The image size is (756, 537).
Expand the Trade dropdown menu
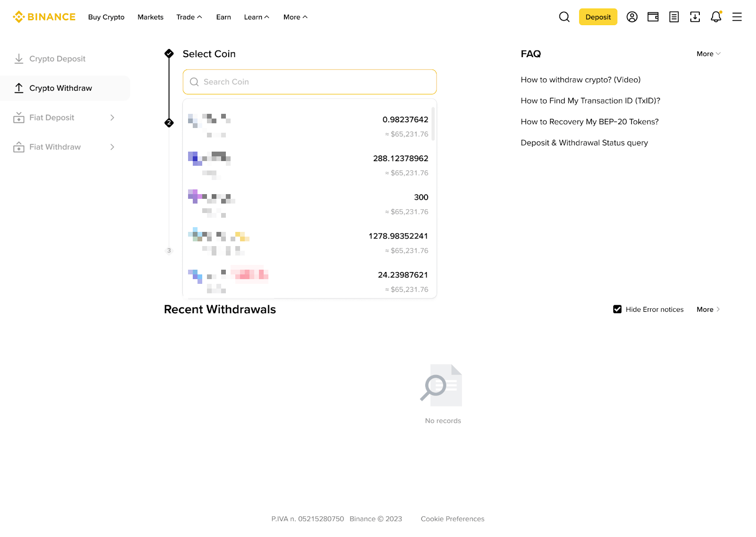click(189, 17)
